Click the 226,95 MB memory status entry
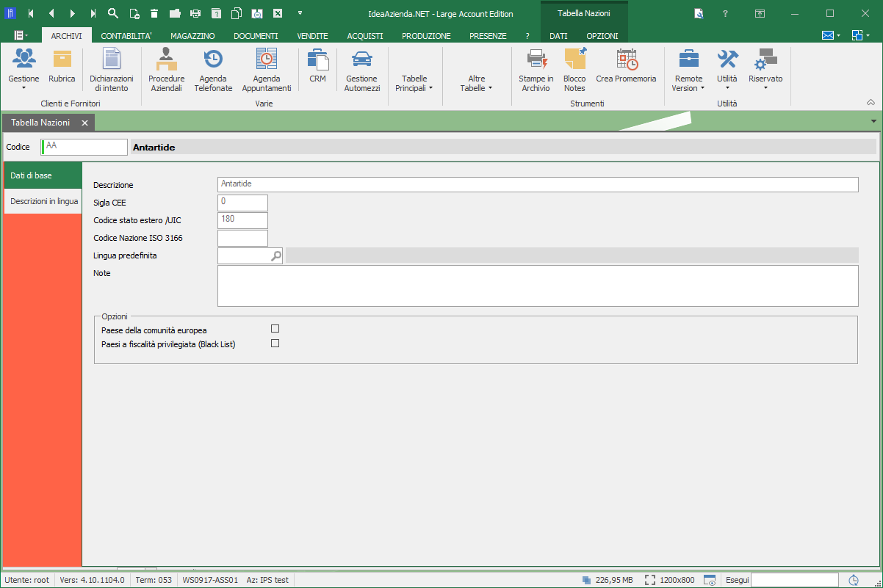The height and width of the screenshot is (588, 883). [609, 580]
